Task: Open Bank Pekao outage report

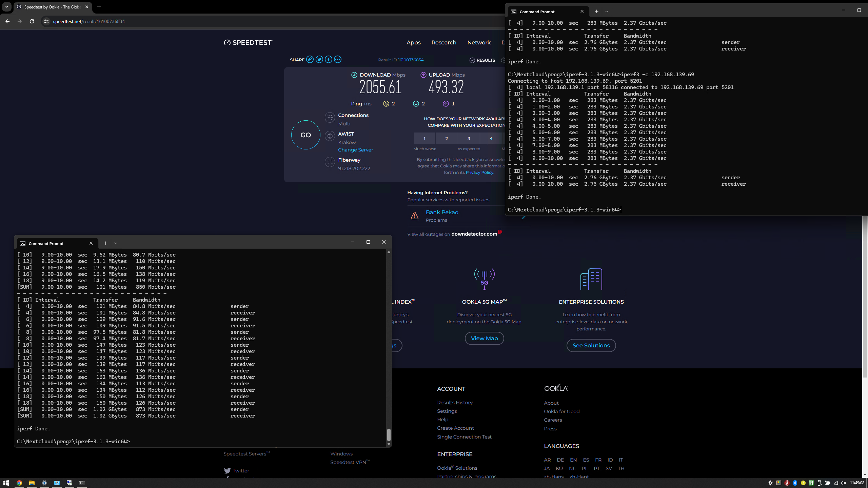Action: tap(442, 212)
